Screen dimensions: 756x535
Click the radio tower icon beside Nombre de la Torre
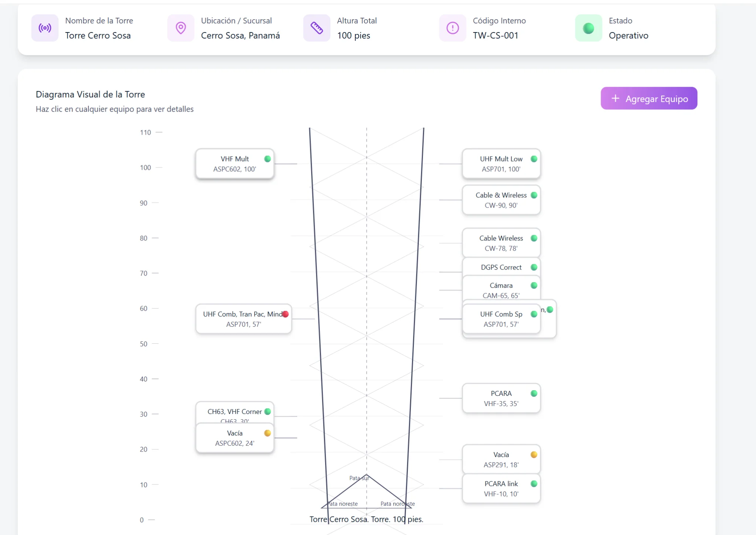[45, 28]
